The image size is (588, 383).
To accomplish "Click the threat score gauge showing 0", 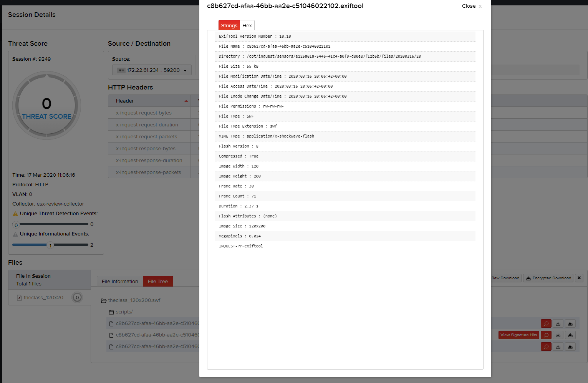I will 46,105.
